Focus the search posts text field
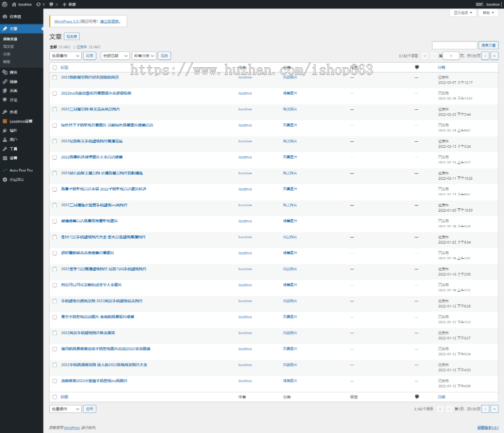This screenshot has height=433, width=504. pyautogui.click(x=455, y=45)
